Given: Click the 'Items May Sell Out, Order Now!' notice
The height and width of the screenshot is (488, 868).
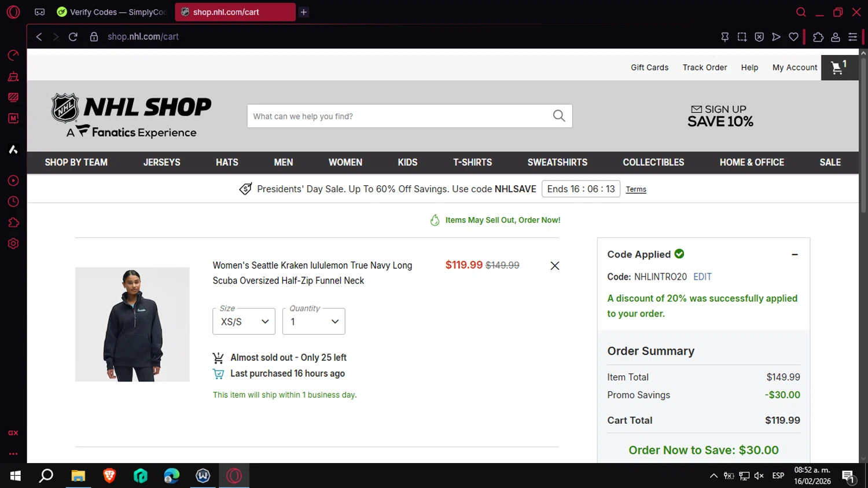Looking at the screenshot, I should click(495, 220).
